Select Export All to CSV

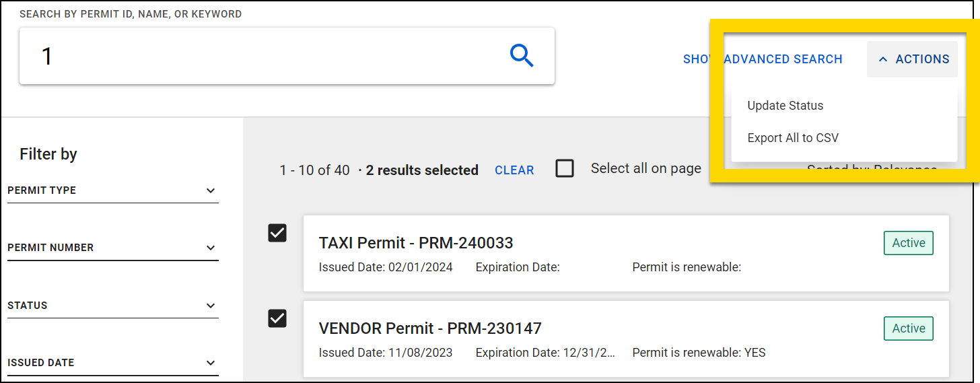(793, 138)
